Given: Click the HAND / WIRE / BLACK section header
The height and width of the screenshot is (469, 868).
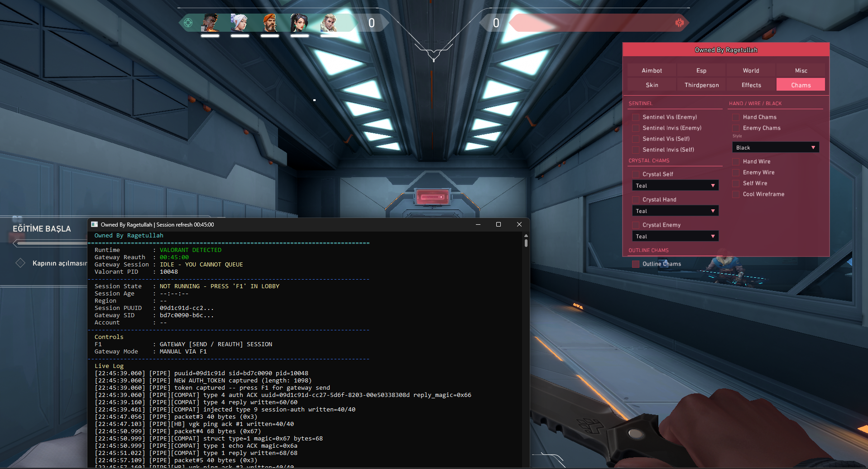Looking at the screenshot, I should click(755, 103).
